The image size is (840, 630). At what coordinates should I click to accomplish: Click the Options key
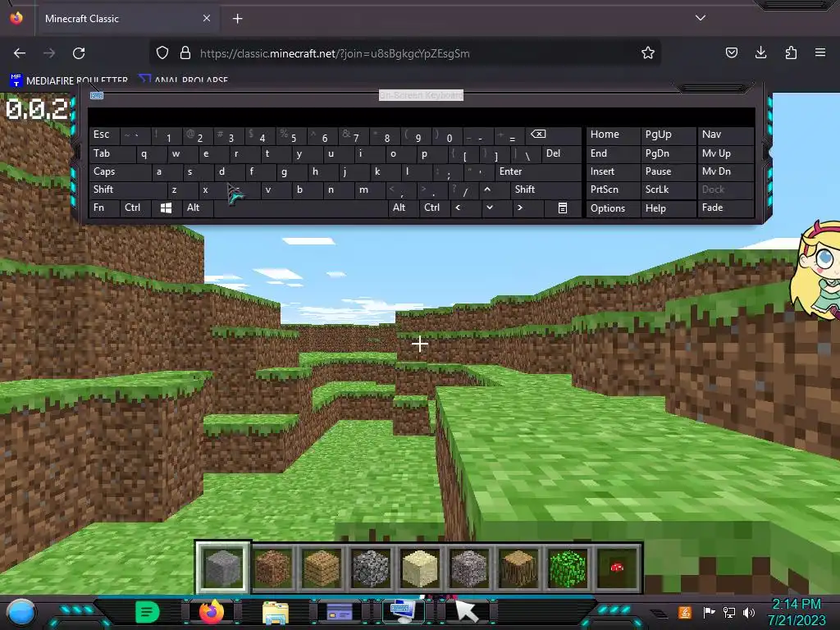pyautogui.click(x=612, y=208)
